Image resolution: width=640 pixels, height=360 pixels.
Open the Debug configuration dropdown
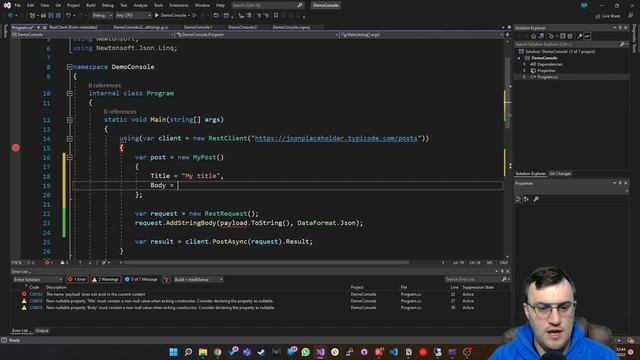pyautogui.click(x=102, y=16)
